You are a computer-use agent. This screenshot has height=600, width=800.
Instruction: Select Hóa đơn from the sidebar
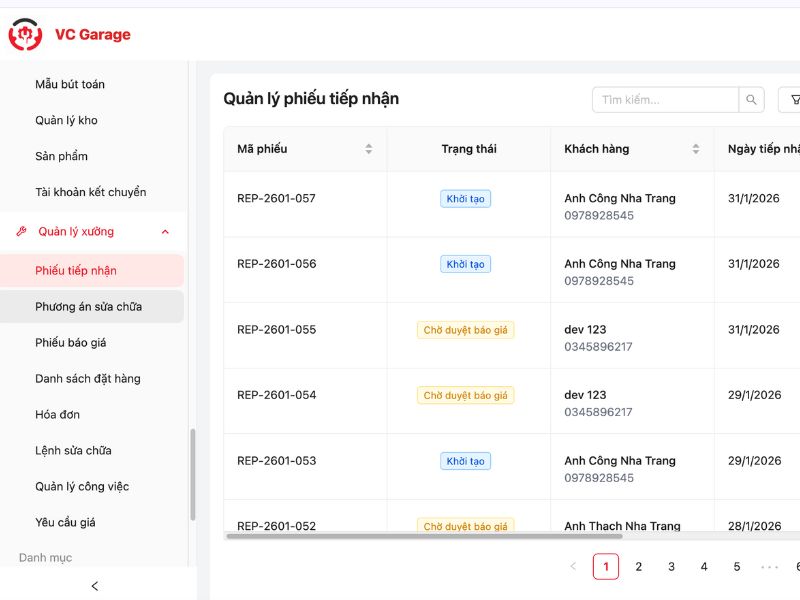[60, 414]
